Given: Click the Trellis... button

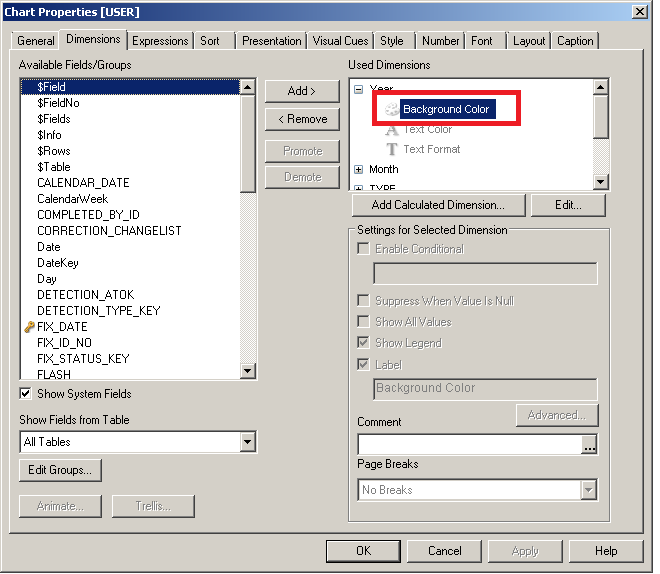Looking at the screenshot, I should (153, 506).
